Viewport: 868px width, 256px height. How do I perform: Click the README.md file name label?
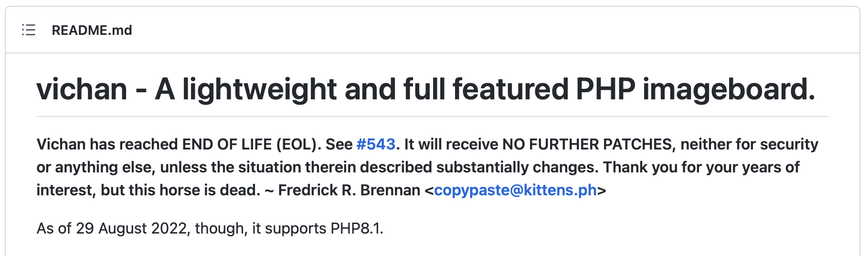(92, 30)
